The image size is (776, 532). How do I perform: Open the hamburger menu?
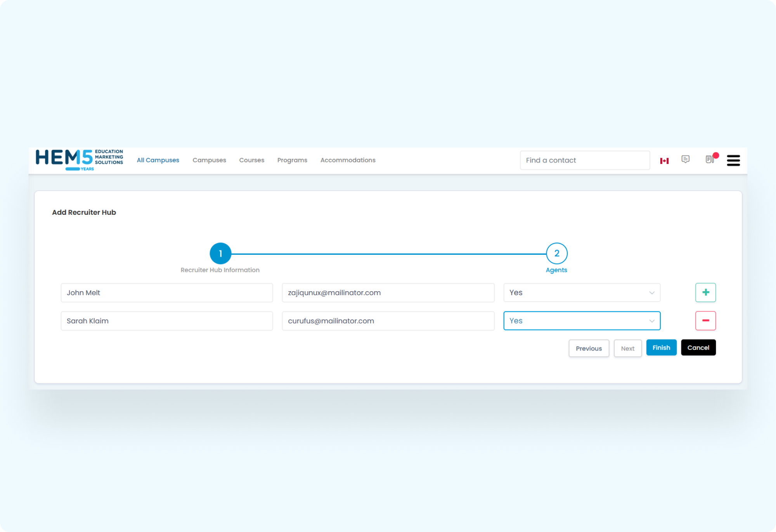[733, 161]
